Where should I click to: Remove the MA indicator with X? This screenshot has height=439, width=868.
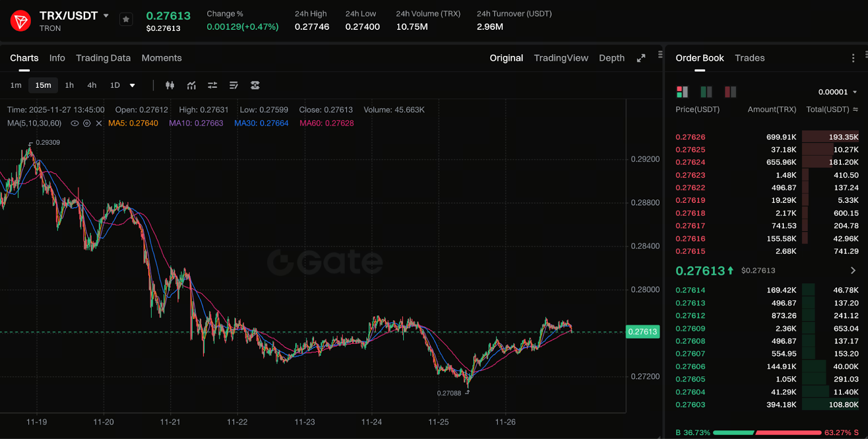click(99, 123)
